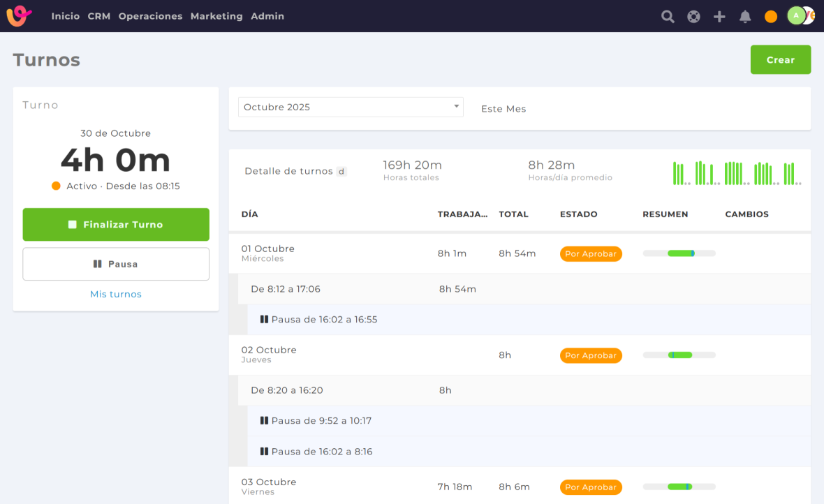Open the Mis turnos link

116,294
